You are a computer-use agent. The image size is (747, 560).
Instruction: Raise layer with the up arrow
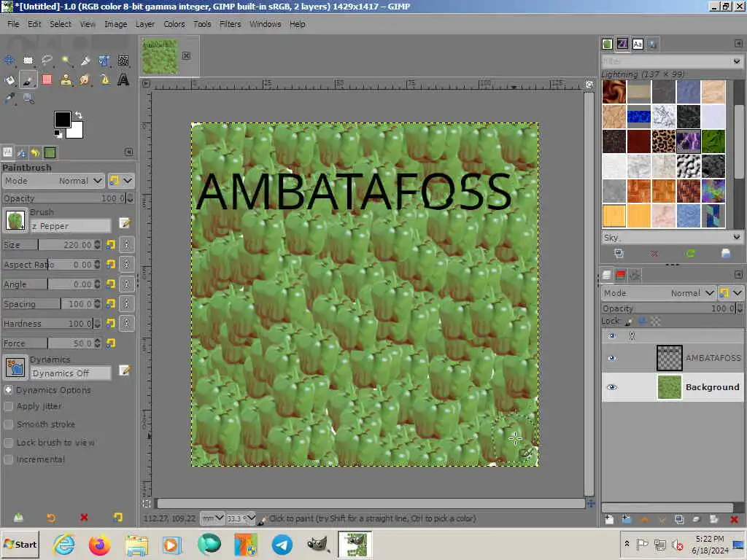pos(645,519)
